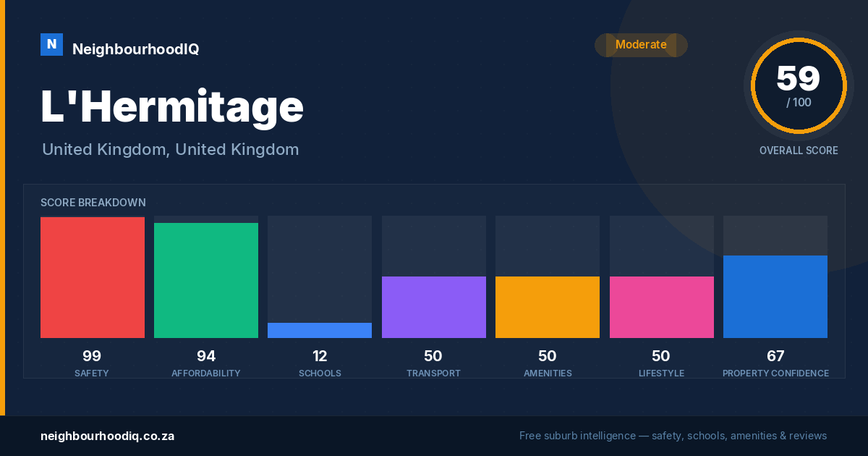Open the neighbourhoodiq.co.za link
868x456 pixels.
pyautogui.click(x=107, y=436)
